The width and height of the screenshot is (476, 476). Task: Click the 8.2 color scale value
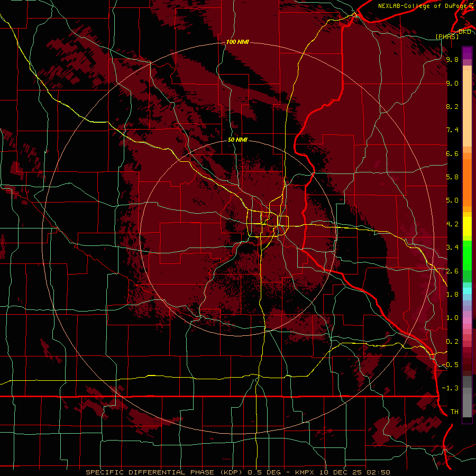coord(452,106)
